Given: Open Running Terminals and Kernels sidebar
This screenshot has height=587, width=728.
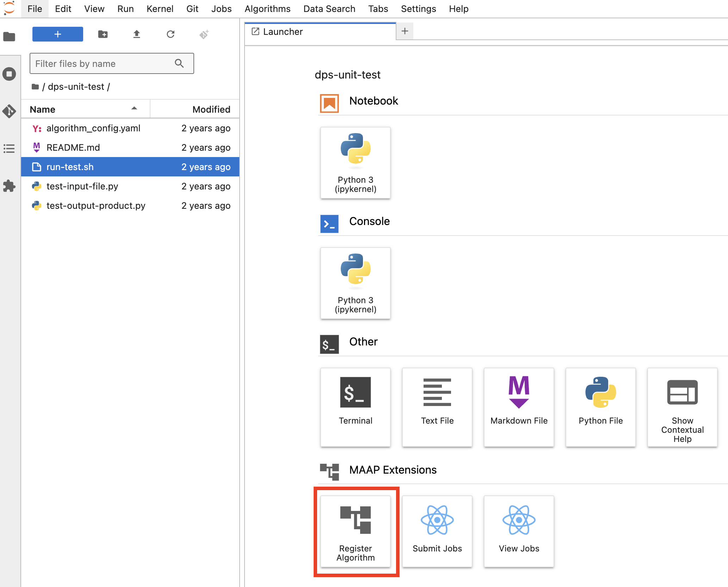Looking at the screenshot, I should tap(10, 74).
